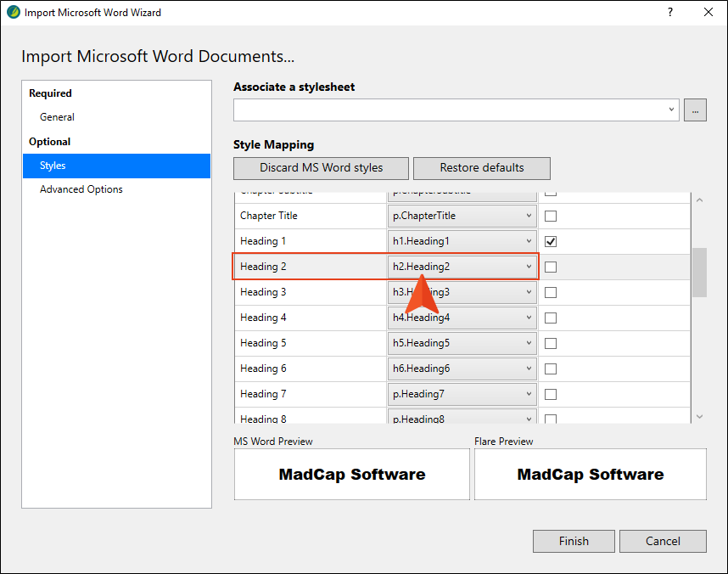Screen dimensions: 728x574
Task: Select the Heading 5 style row
Action: 462,344
